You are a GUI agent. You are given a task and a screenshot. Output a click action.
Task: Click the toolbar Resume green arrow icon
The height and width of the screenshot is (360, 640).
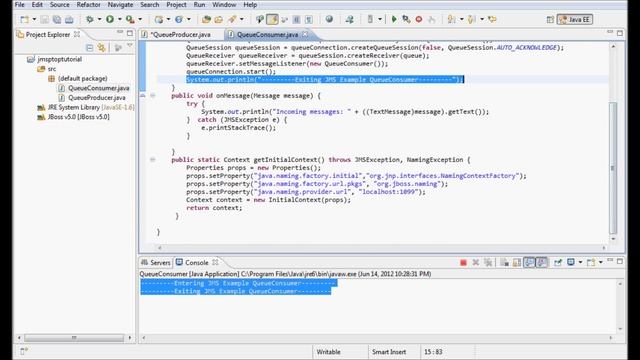(x=394, y=19)
